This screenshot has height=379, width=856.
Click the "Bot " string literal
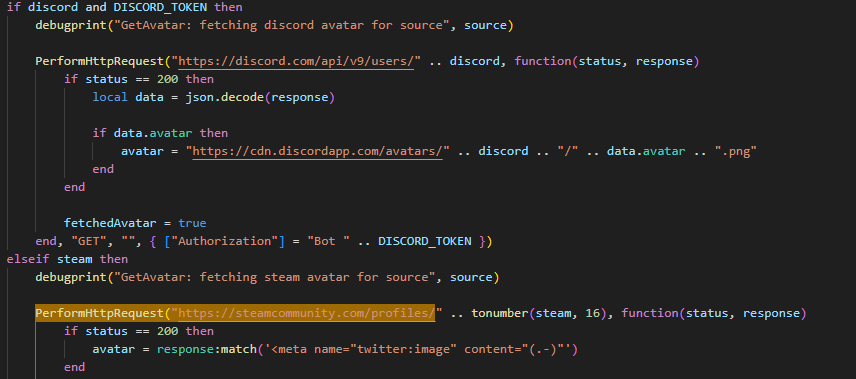tap(328, 241)
